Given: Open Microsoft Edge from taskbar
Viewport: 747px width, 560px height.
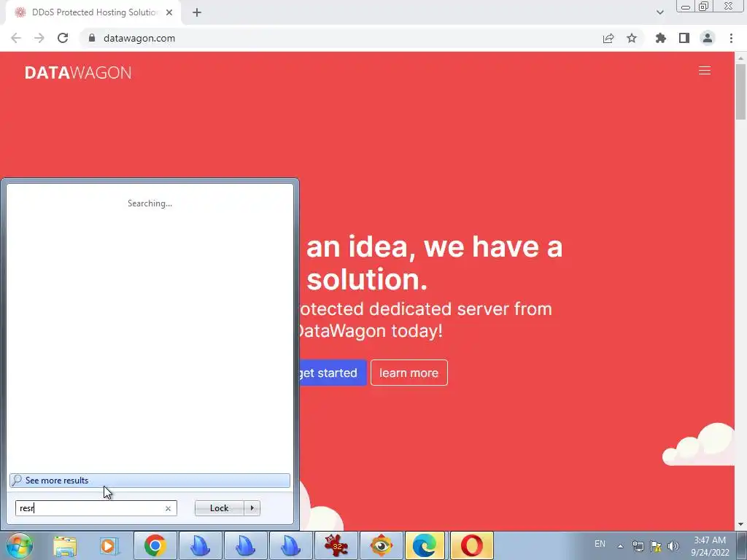Looking at the screenshot, I should 425,545.
